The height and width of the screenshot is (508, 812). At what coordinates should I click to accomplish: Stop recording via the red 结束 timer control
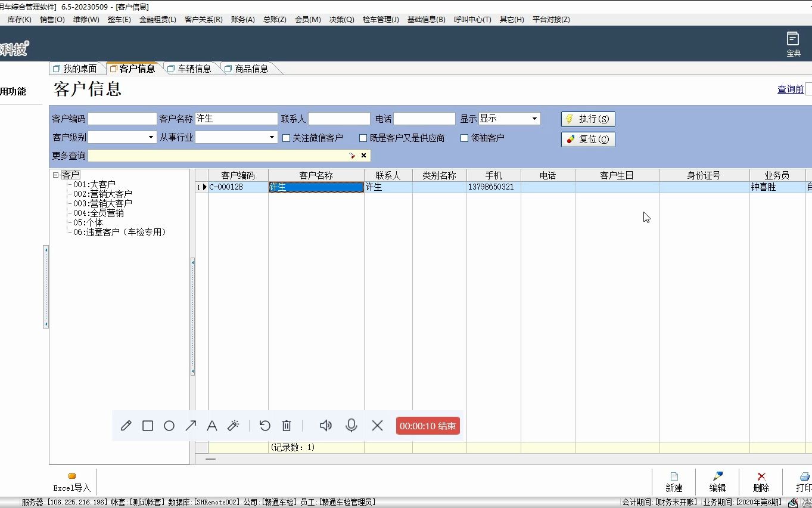click(x=427, y=425)
